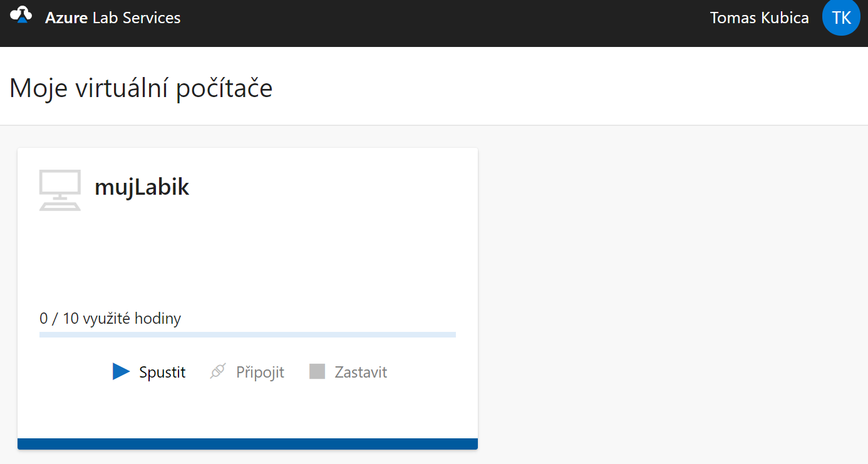This screenshot has width=868, height=464.
Task: Click empty grey area beside the VM card
Action: [x=670, y=294]
